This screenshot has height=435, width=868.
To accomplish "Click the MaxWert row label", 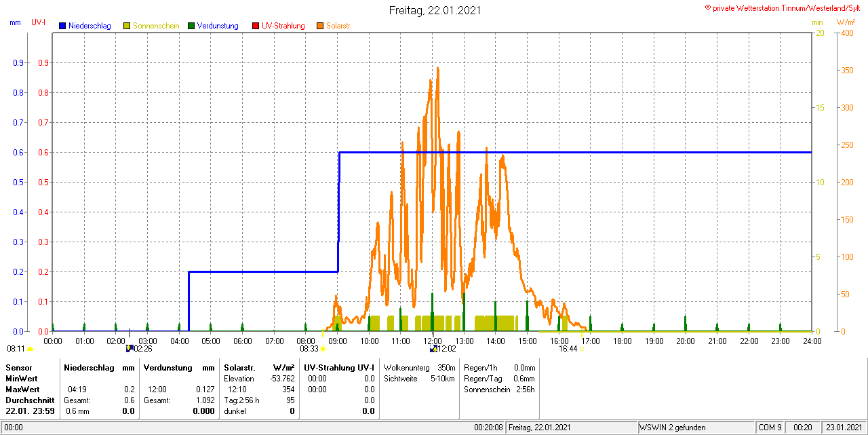I will (x=22, y=390).
